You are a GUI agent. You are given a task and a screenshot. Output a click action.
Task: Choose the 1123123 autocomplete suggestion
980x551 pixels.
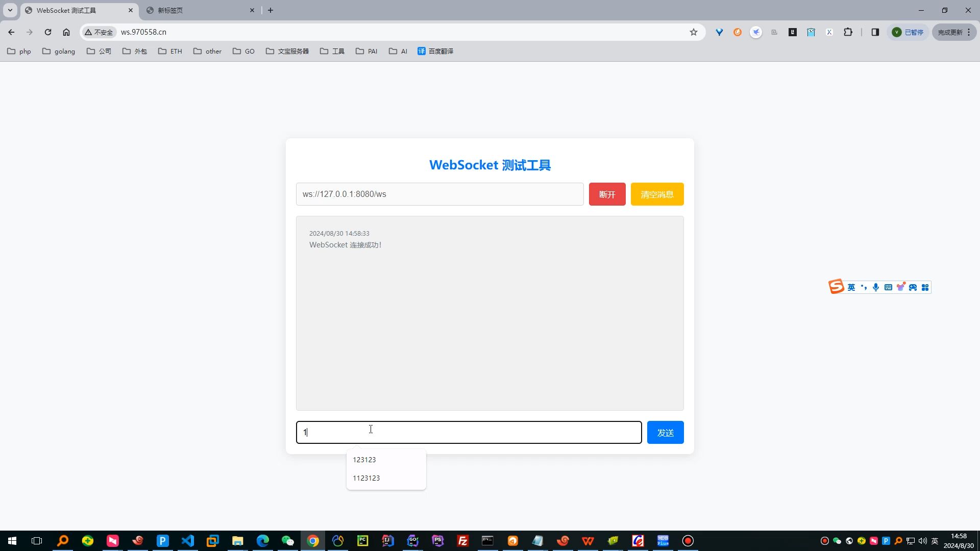click(x=366, y=478)
